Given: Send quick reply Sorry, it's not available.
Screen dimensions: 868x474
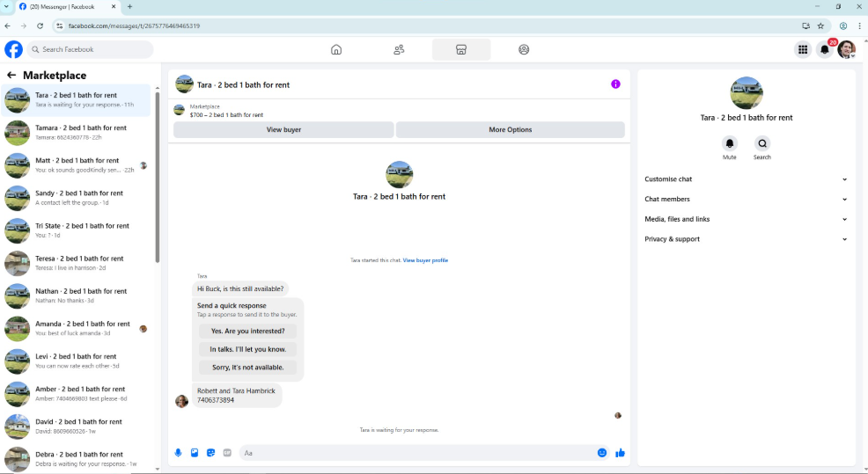Looking at the screenshot, I should [247, 368].
